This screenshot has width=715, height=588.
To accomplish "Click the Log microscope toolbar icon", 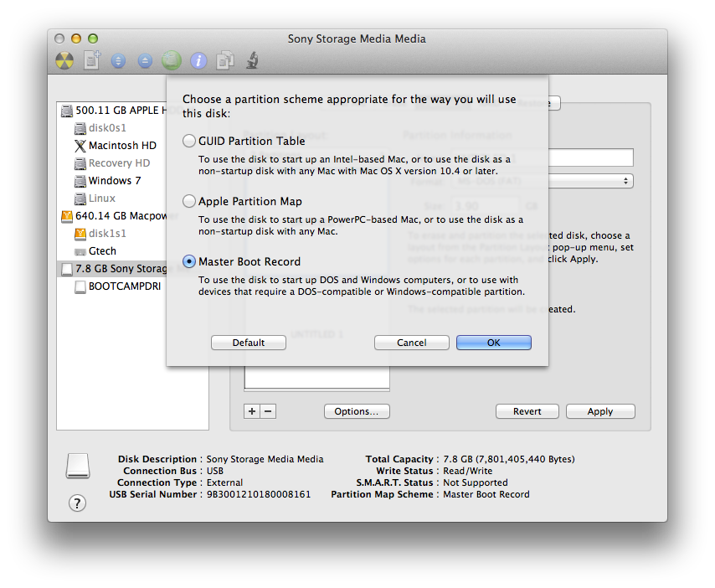I will click(x=252, y=60).
